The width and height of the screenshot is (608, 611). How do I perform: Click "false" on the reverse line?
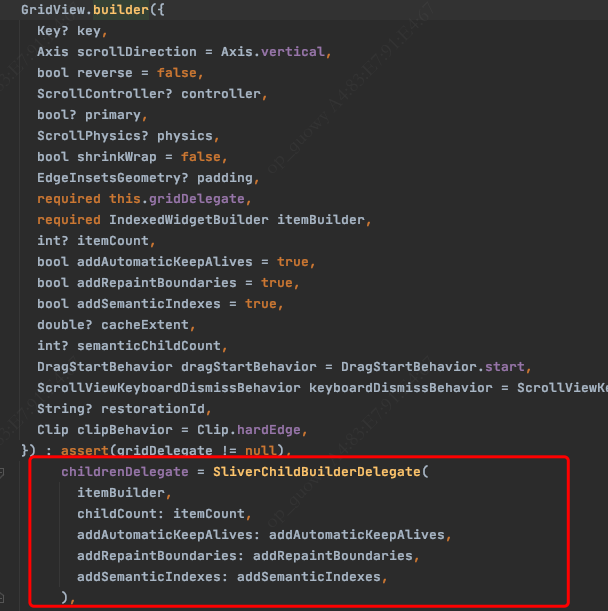(x=177, y=73)
